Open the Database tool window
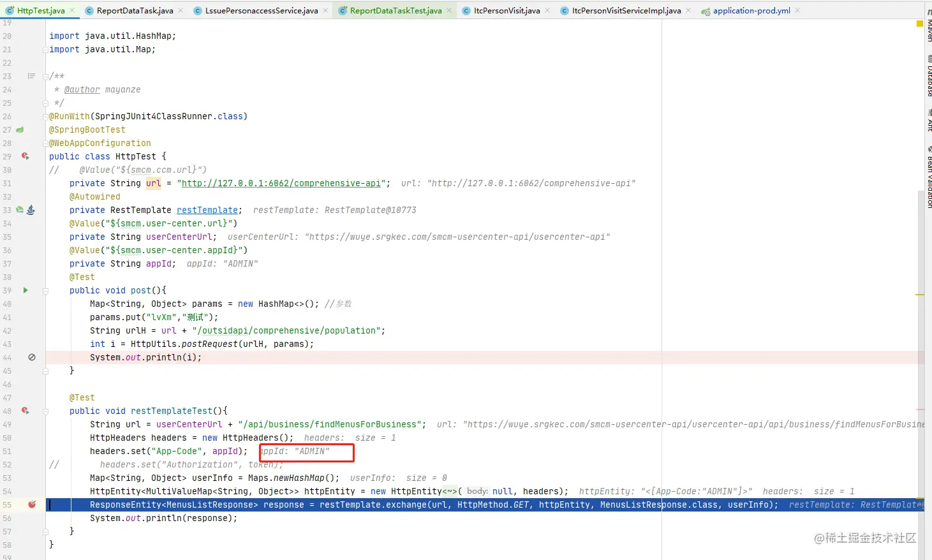 929,77
